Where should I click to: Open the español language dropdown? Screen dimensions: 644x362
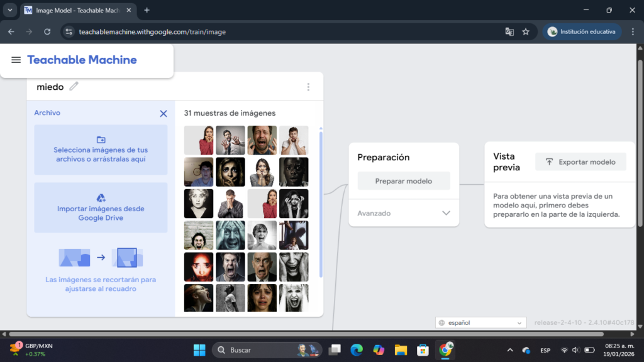[481, 323]
